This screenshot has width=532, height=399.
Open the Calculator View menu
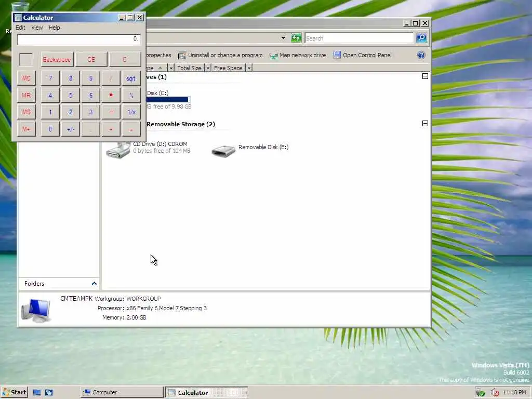tap(37, 28)
